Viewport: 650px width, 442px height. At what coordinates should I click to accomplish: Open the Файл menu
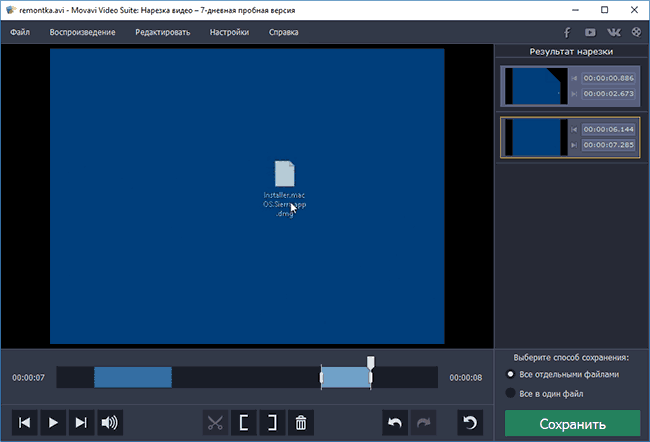20,32
